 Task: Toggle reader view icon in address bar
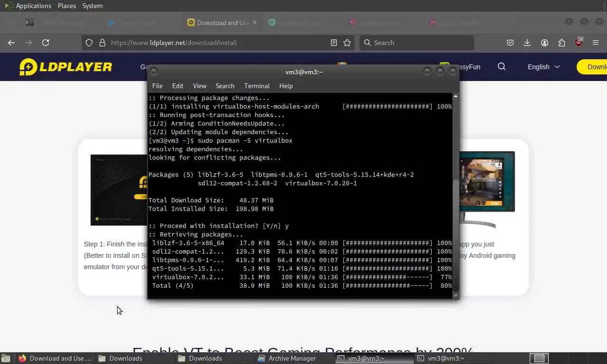coord(334,43)
